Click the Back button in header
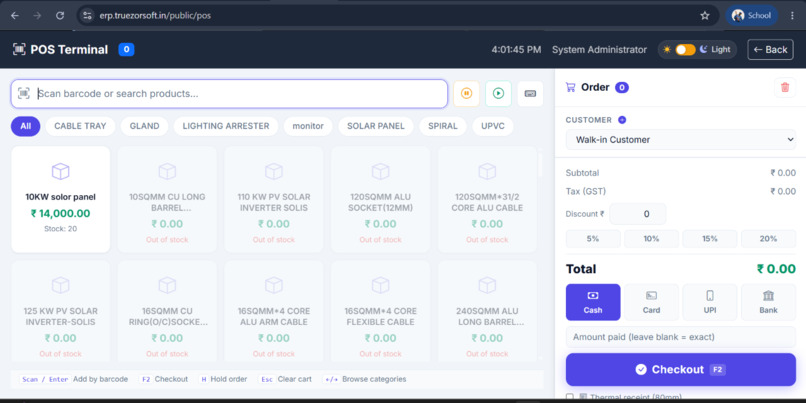806x403 pixels. (770, 50)
